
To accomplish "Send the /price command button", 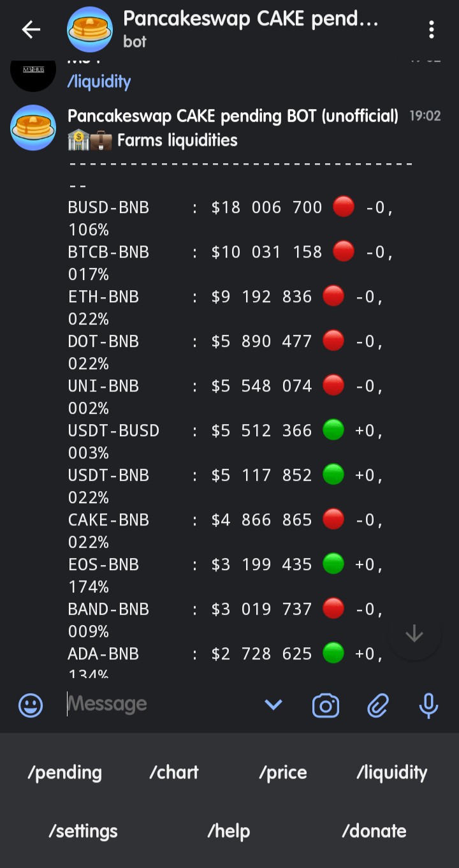I will point(283,772).
